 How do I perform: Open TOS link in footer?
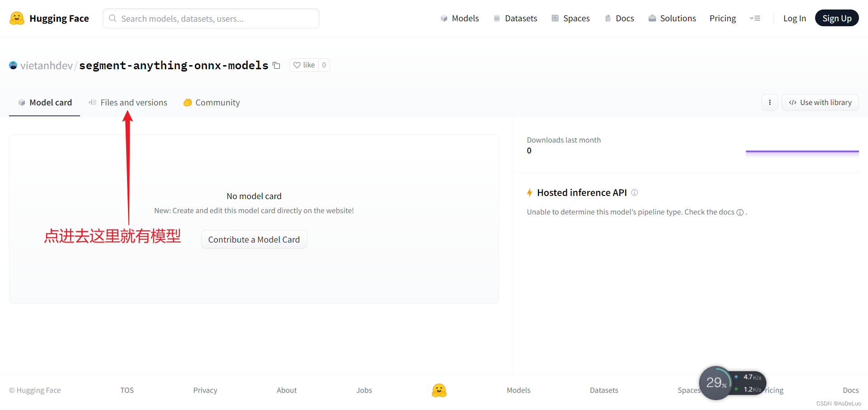point(127,390)
